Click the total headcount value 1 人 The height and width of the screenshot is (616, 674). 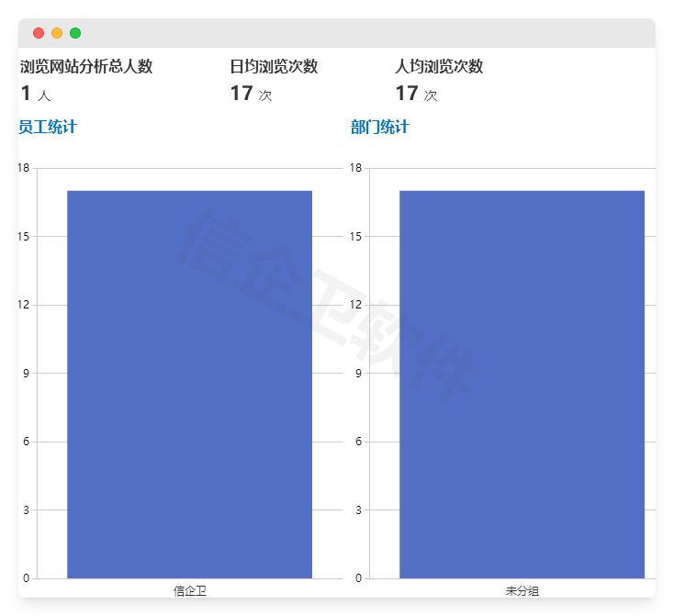pyautogui.click(x=35, y=94)
